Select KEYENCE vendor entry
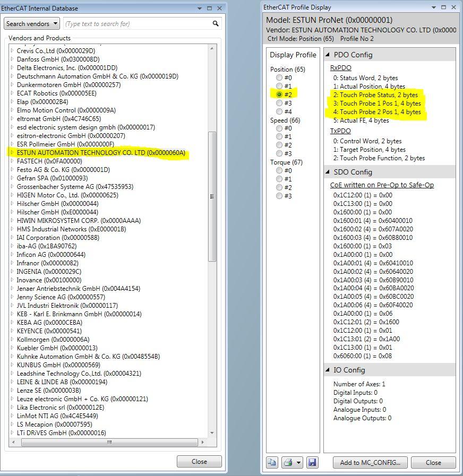 coord(49,331)
